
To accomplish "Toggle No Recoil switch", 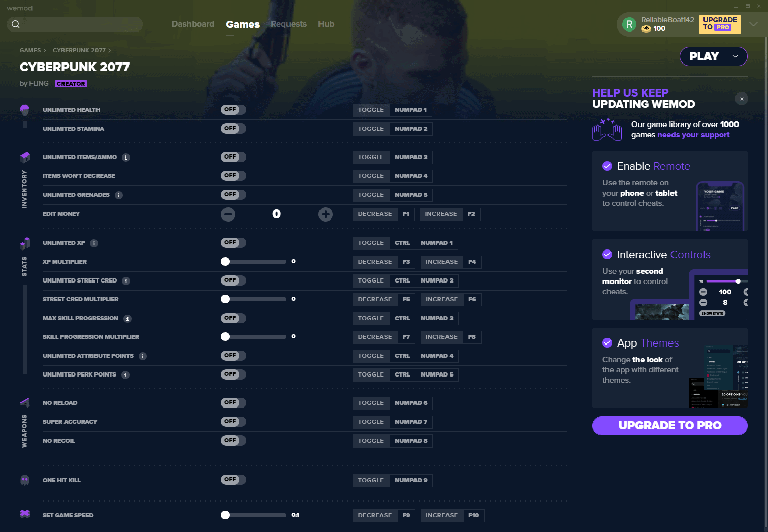I will point(234,441).
